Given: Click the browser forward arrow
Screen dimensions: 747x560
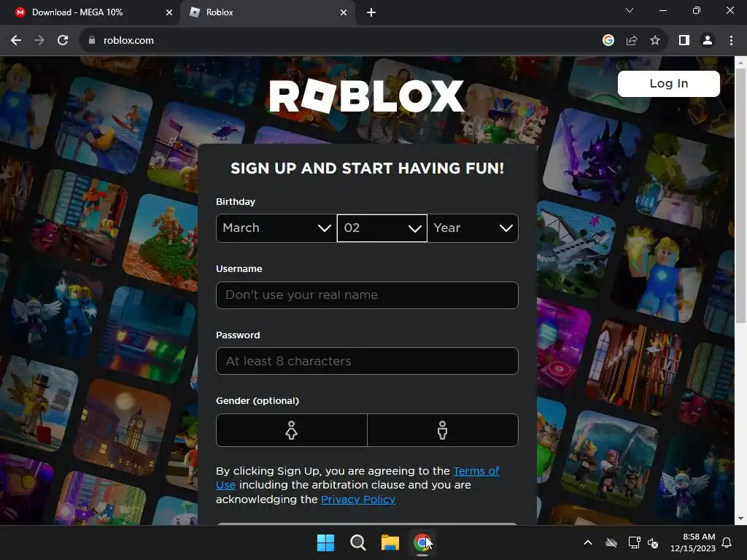Looking at the screenshot, I should click(39, 41).
